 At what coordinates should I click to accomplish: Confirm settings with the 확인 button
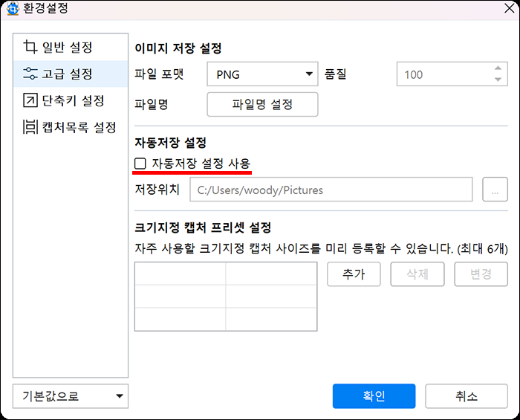click(374, 396)
